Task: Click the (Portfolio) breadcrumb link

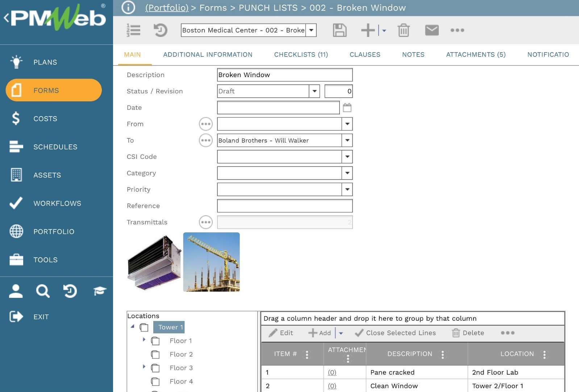Action: pos(167,8)
